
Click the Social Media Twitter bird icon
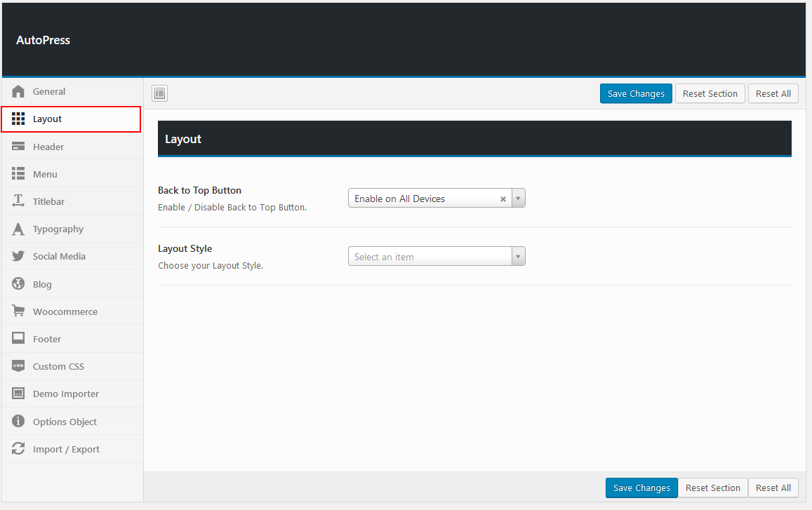[18, 256]
